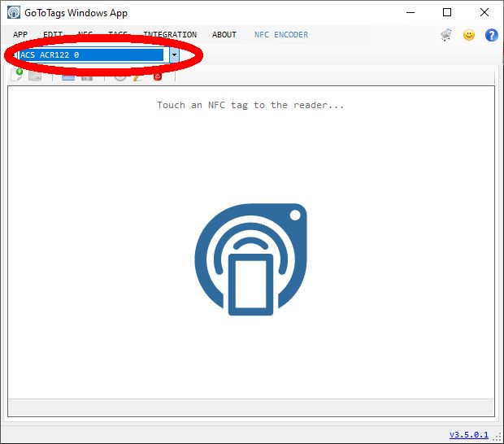Maximize the GoToTags window

point(447,13)
